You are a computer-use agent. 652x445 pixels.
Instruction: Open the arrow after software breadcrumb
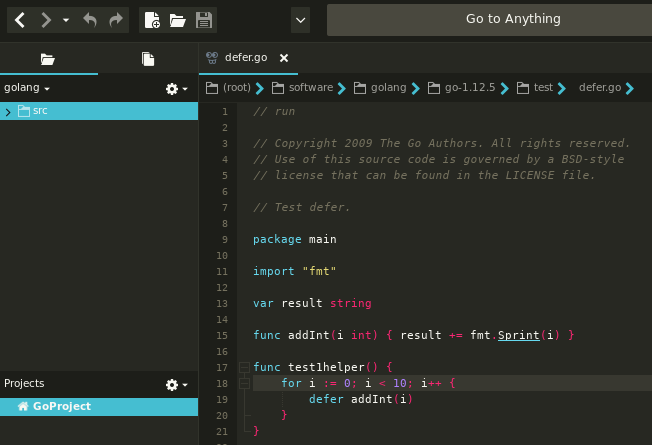(x=342, y=88)
